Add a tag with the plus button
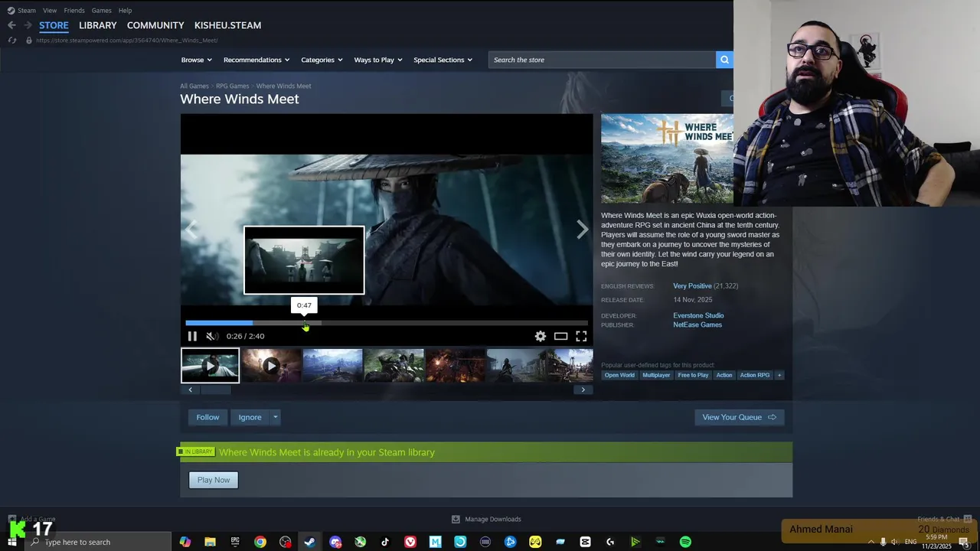980x551 pixels. pos(779,375)
